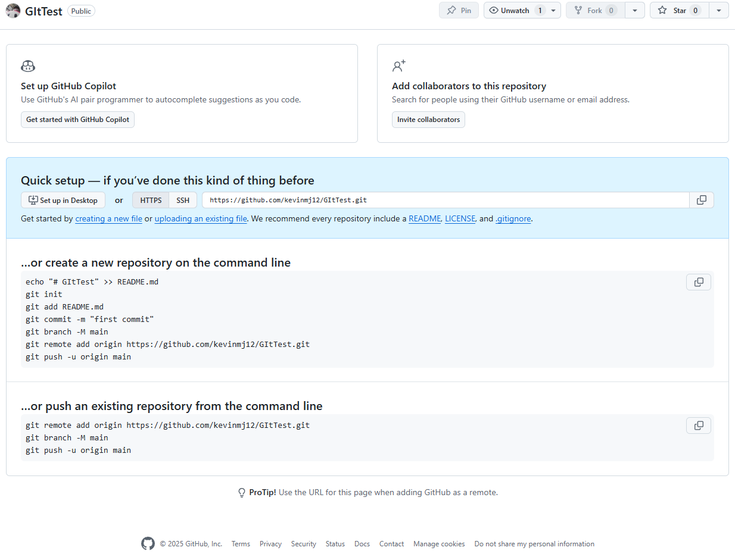The image size is (735, 560).
Task: Copy the push existing repository commands
Action: click(699, 426)
